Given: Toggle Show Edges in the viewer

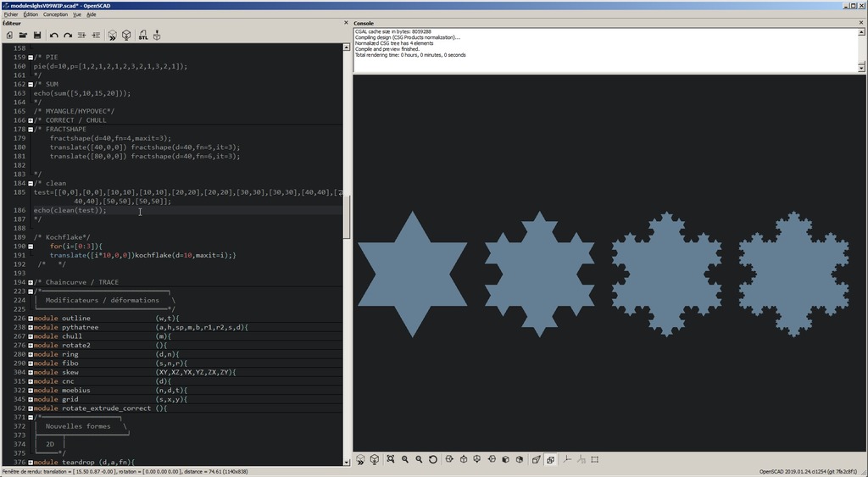Looking at the screenshot, I should (x=595, y=459).
